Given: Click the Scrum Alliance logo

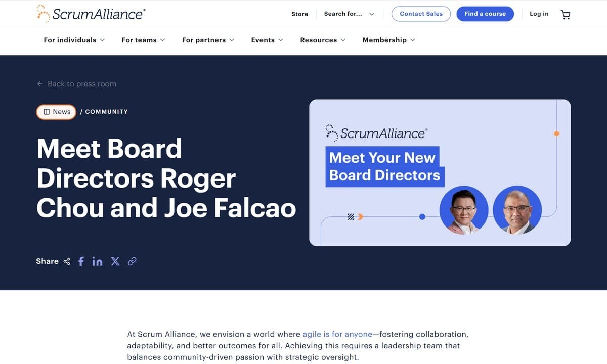Looking at the screenshot, I should [x=91, y=14].
